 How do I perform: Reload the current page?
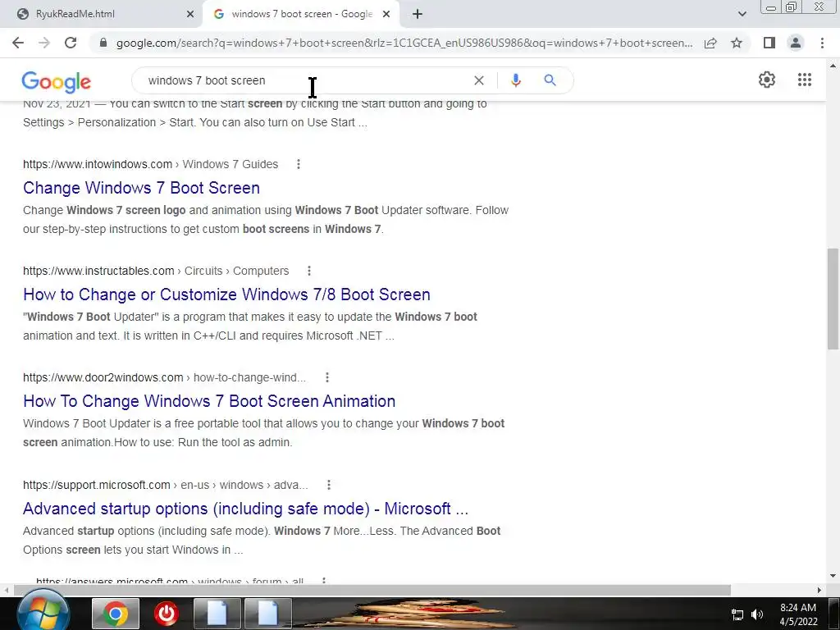click(71, 43)
